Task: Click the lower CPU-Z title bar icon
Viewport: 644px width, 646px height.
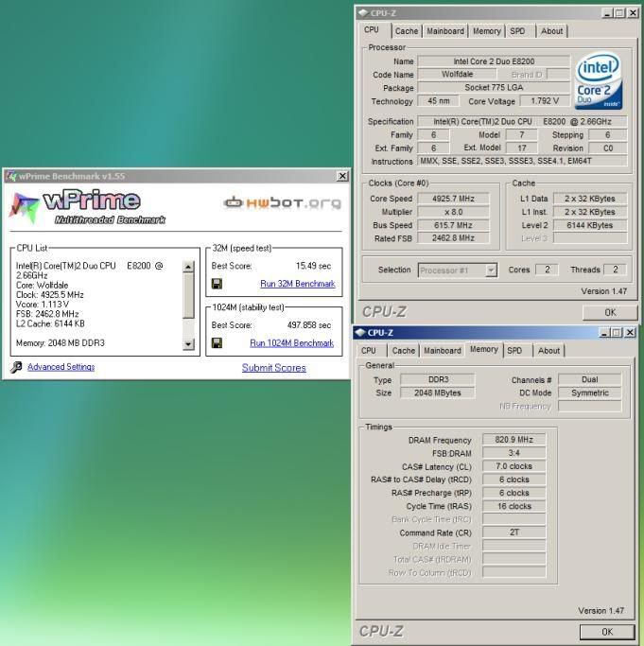Action: [x=359, y=333]
